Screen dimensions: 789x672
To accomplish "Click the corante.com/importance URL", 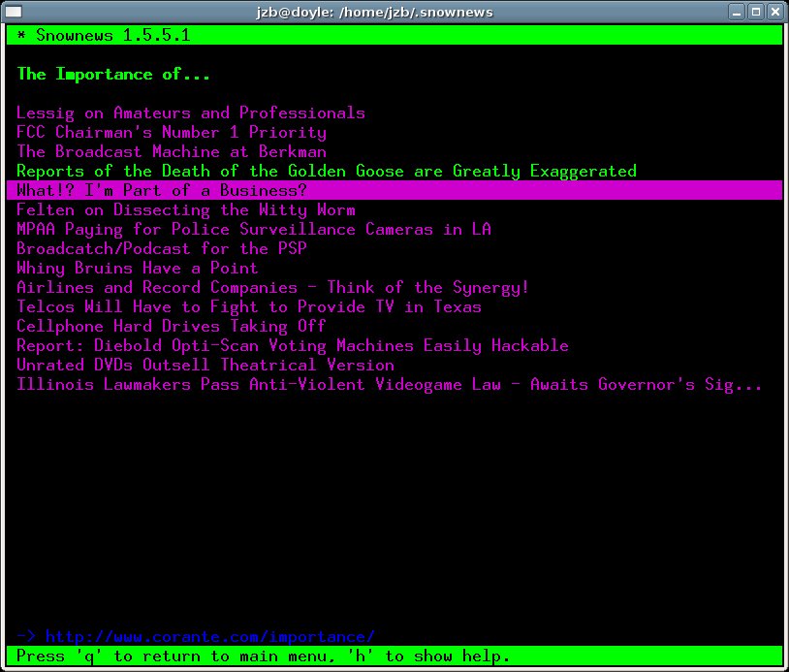I will point(210,637).
